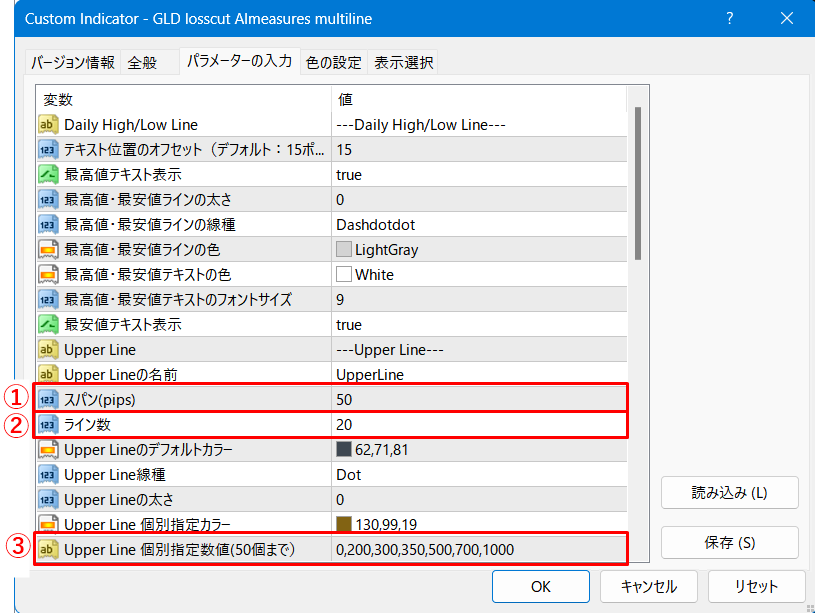Switch to the 色の設定 tab
This screenshot has width=815, height=613.
point(333,62)
